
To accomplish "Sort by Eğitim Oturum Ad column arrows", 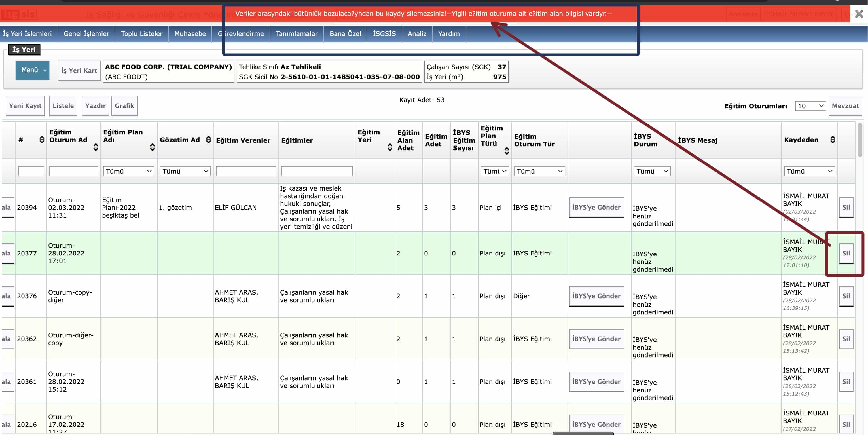I will (x=96, y=147).
